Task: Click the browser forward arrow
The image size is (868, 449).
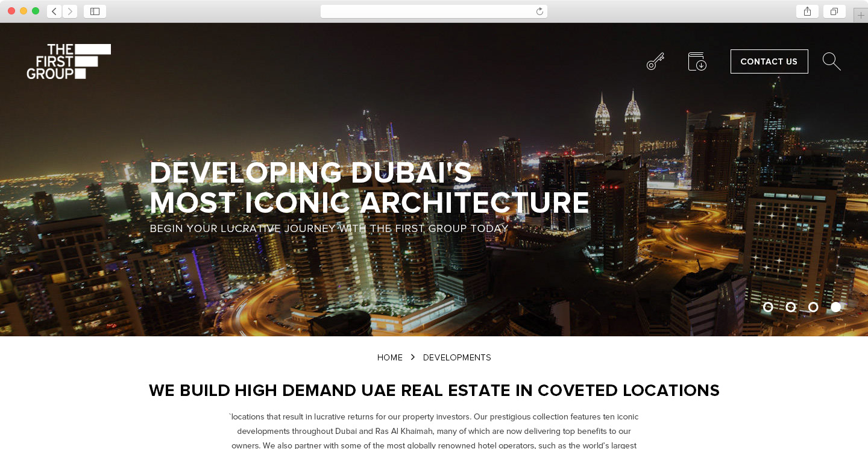Action: click(x=70, y=11)
